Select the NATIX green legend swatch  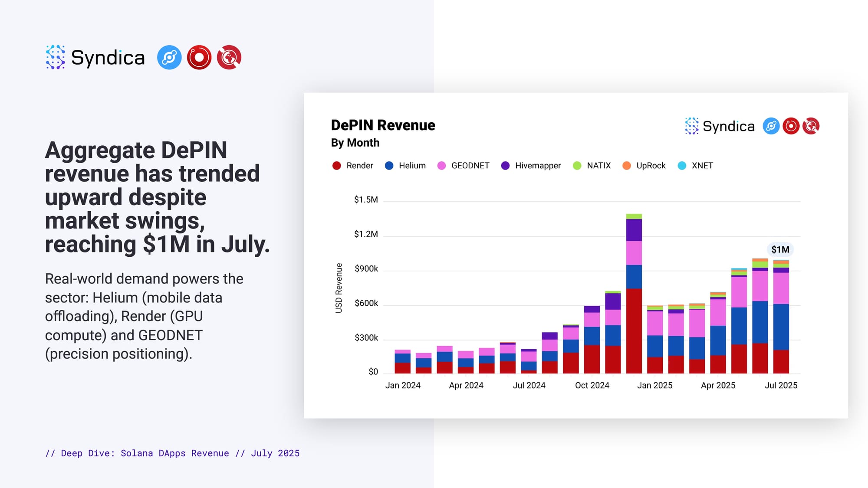tap(577, 166)
